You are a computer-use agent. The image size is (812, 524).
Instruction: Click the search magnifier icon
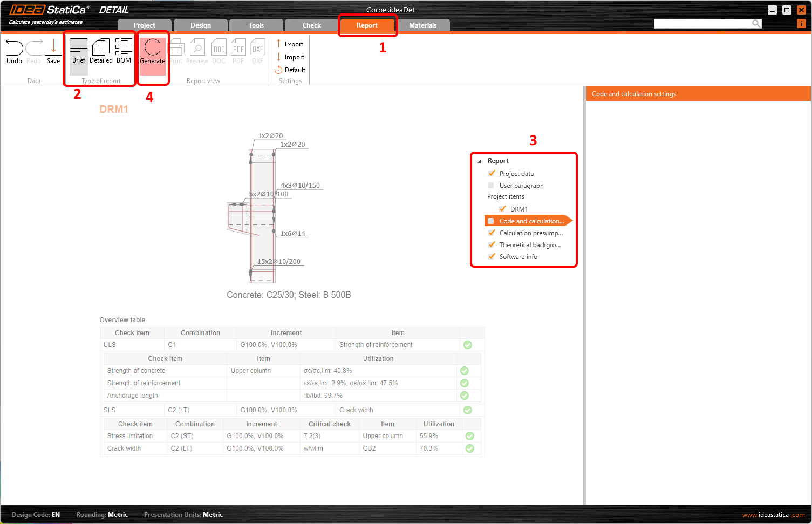point(756,23)
